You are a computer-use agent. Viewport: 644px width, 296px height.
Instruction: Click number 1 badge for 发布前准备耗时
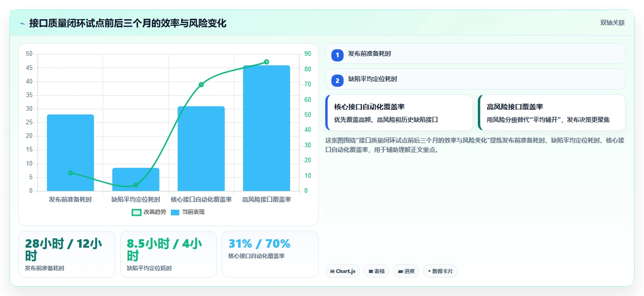click(x=337, y=55)
